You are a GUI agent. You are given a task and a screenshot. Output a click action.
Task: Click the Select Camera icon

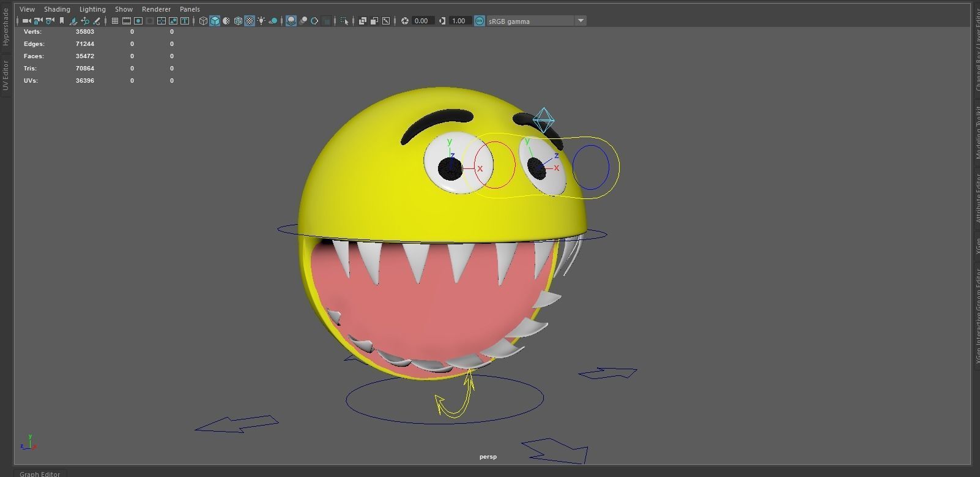[26, 21]
